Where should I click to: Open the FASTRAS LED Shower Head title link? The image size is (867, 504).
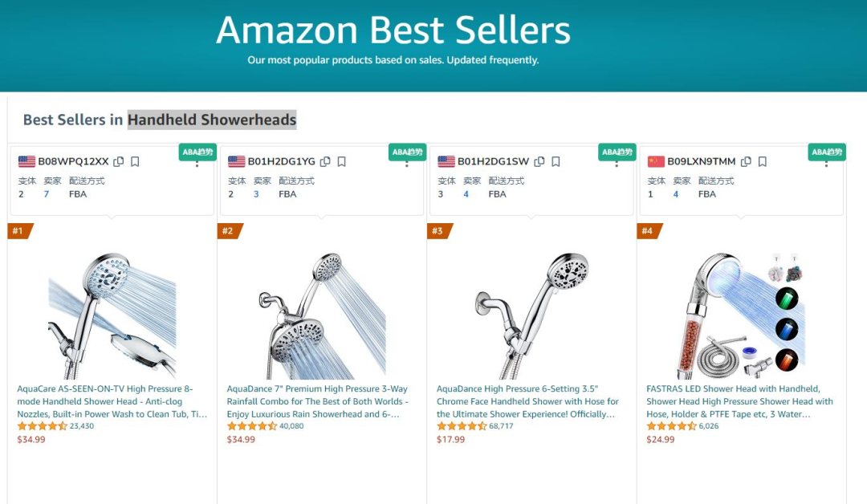coord(740,401)
